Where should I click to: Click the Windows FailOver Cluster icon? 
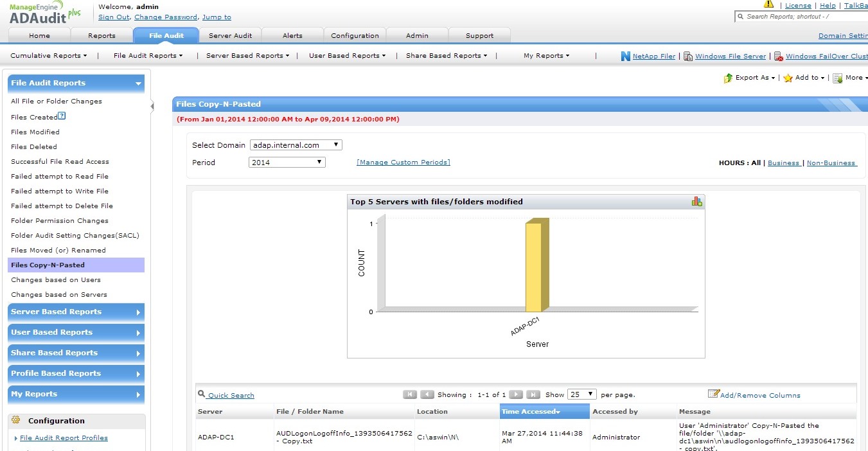click(x=778, y=56)
